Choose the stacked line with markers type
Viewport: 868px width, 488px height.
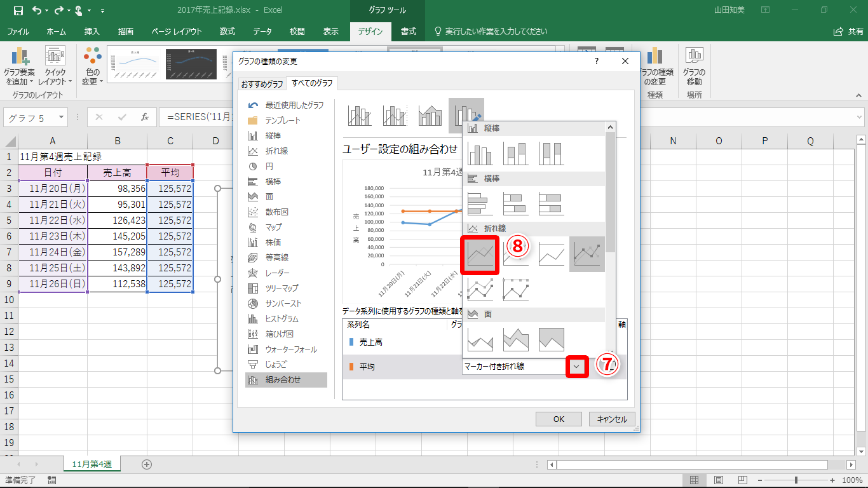pos(480,288)
